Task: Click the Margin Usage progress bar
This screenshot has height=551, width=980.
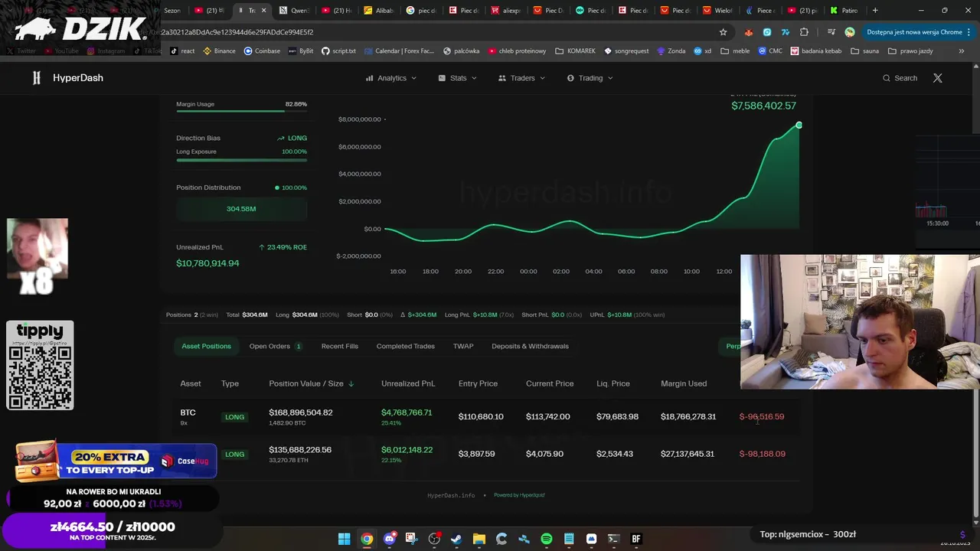Action: (241, 112)
